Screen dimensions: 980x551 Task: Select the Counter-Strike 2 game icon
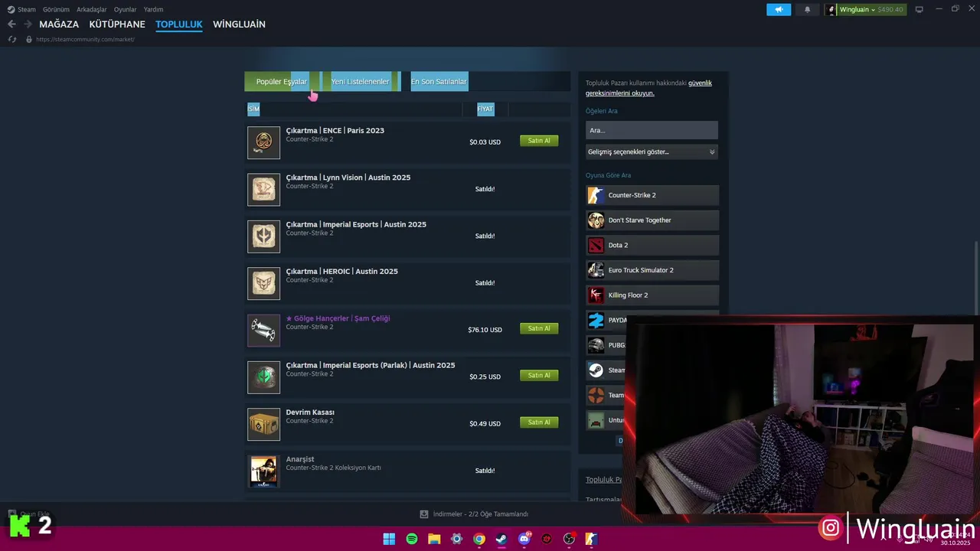596,195
